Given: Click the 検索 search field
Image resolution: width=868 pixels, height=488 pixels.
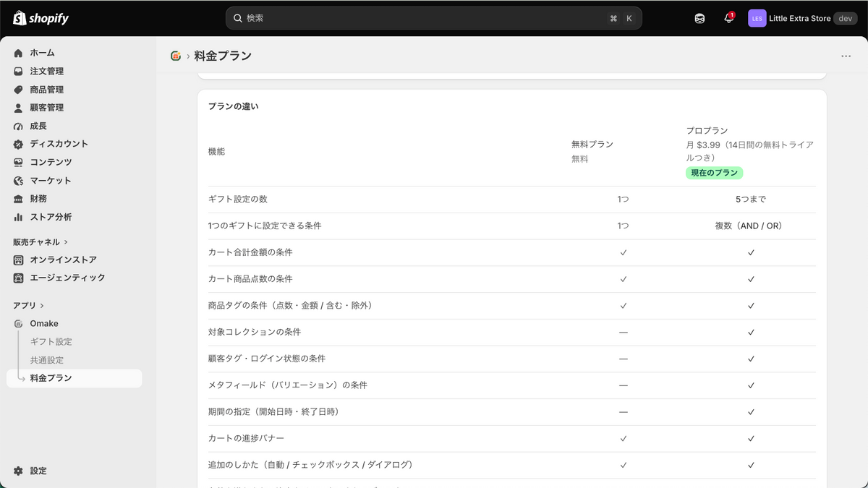Looking at the screenshot, I should pyautogui.click(x=434, y=18).
